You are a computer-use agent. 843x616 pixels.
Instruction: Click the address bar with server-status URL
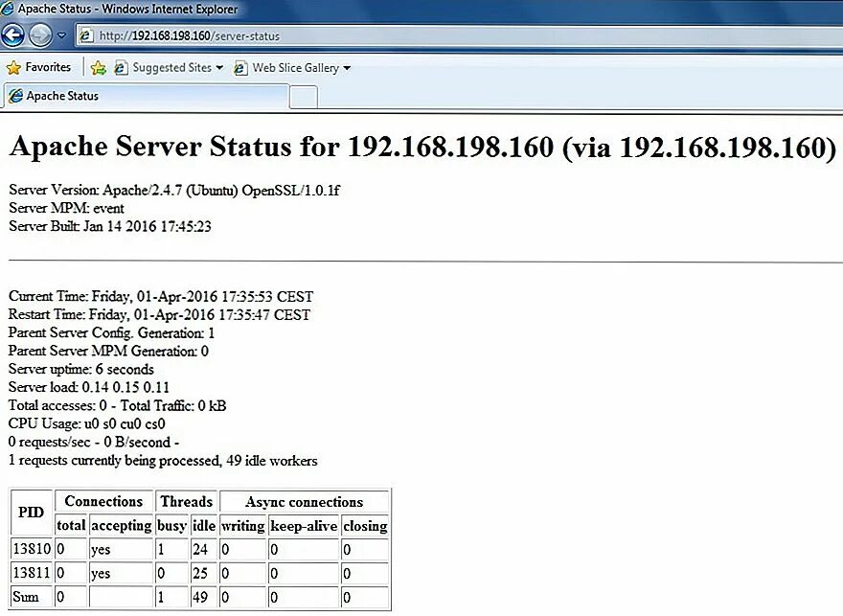459,36
